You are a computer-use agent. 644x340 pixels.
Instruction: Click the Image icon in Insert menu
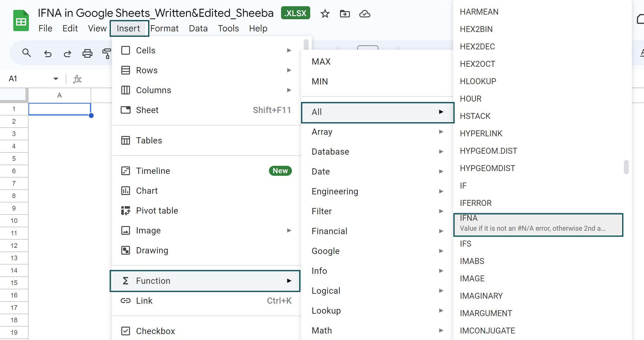126,230
